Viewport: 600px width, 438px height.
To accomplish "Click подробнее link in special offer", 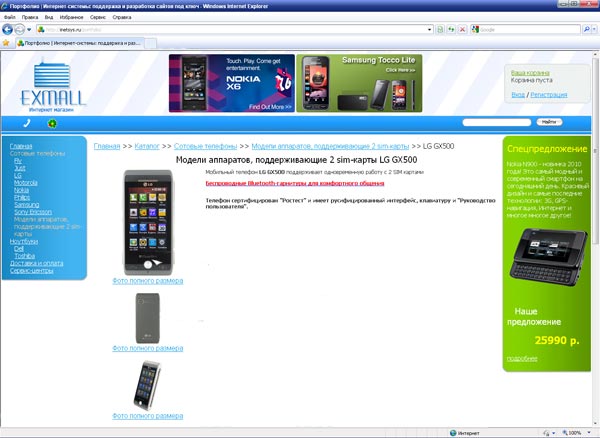I will pos(522,358).
